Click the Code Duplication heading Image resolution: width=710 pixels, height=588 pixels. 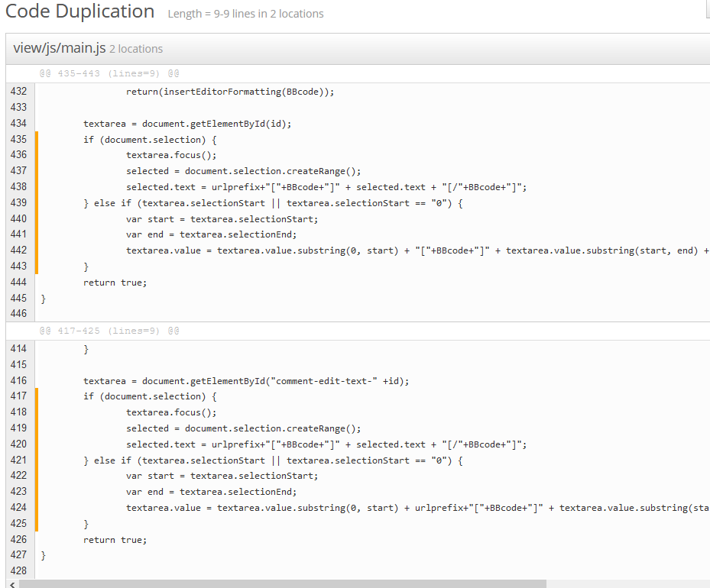point(80,12)
